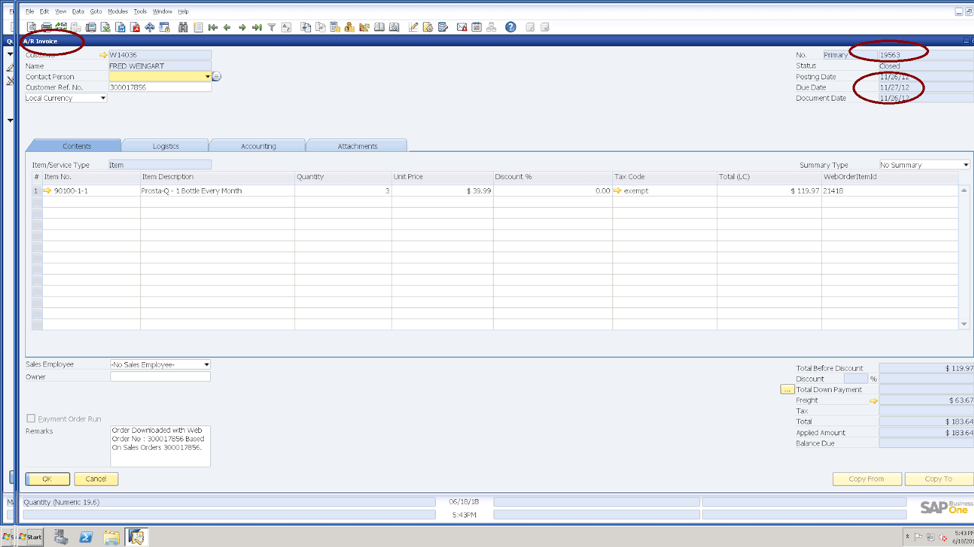Follow link arrow beside exempt tax code
The height and width of the screenshot is (547, 974).
click(x=617, y=191)
